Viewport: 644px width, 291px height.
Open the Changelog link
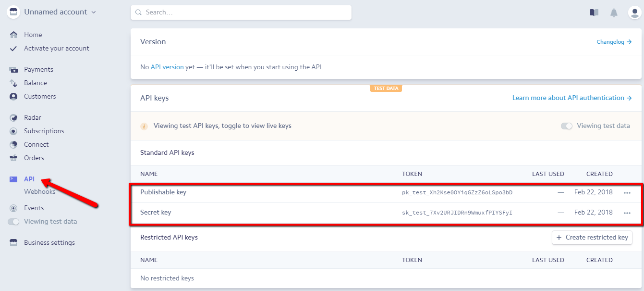click(x=614, y=42)
